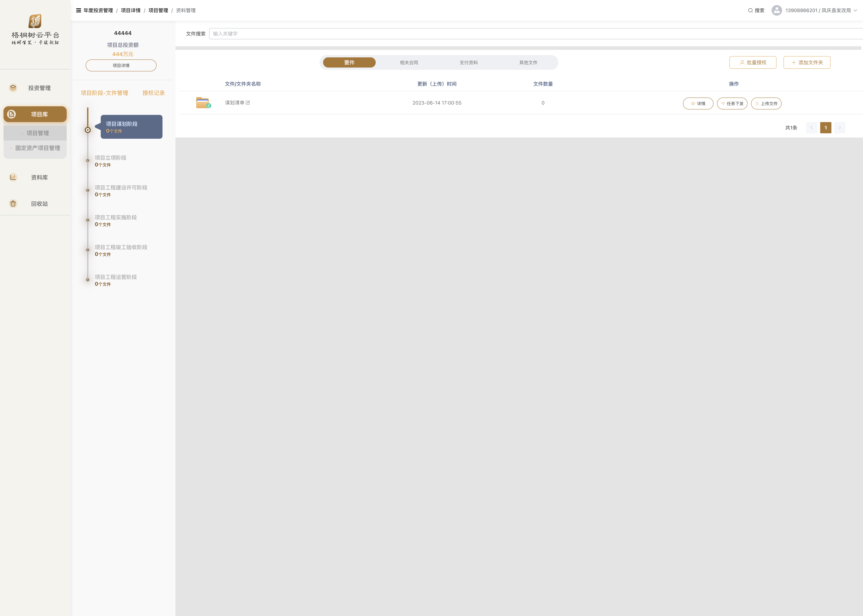Click the 批量授权 button
Viewport: 863px width, 616px height.
(x=753, y=63)
